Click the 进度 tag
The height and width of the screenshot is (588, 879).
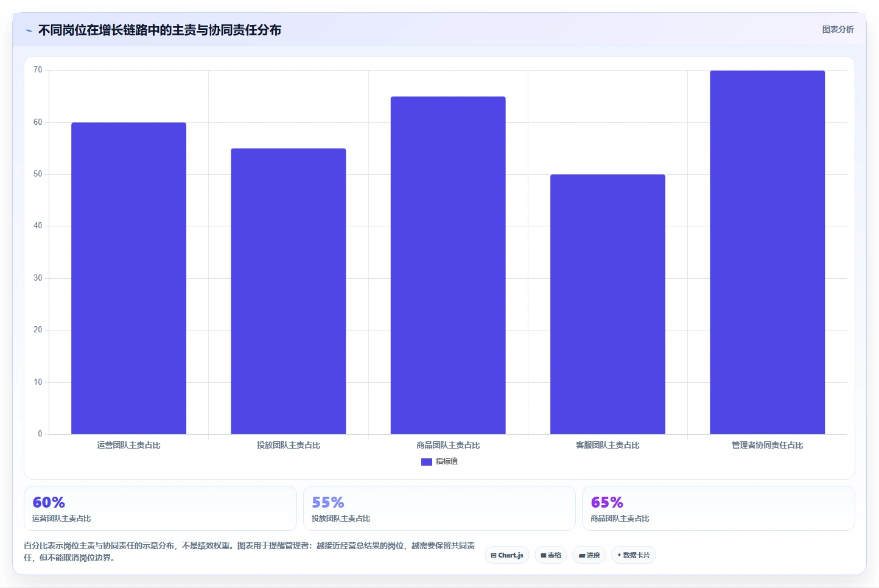tap(589, 555)
